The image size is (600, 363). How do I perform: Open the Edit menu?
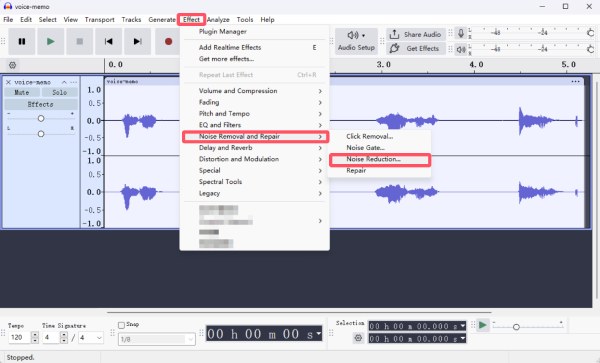[26, 20]
